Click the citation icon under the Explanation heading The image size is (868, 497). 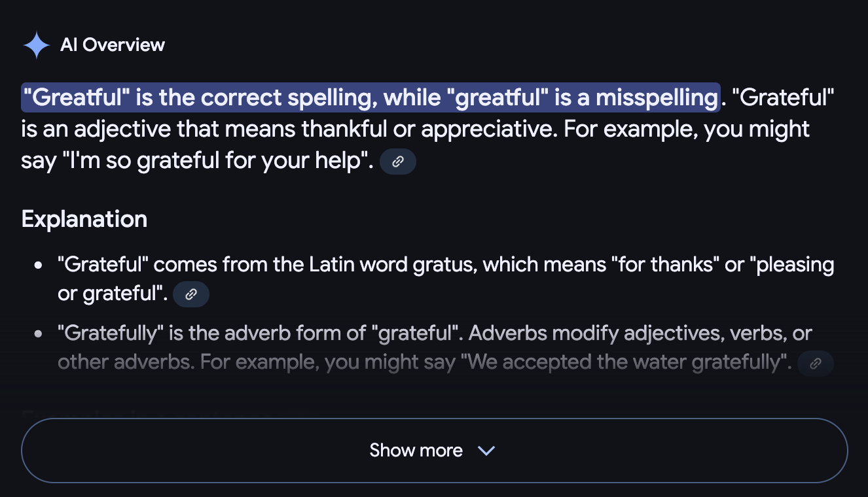191,294
